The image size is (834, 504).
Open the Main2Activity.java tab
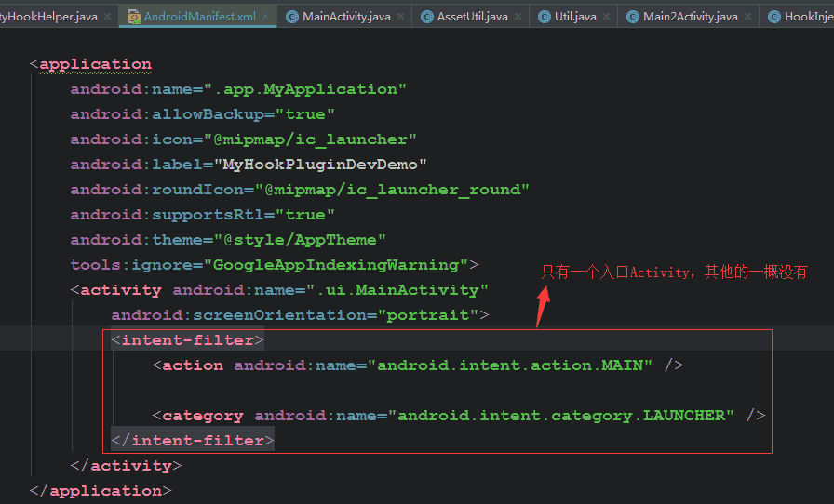click(x=690, y=17)
